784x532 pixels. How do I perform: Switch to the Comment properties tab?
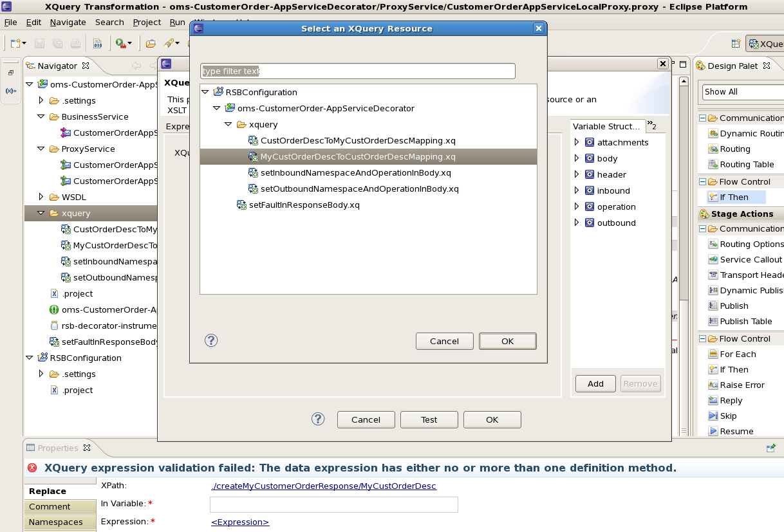point(60,506)
